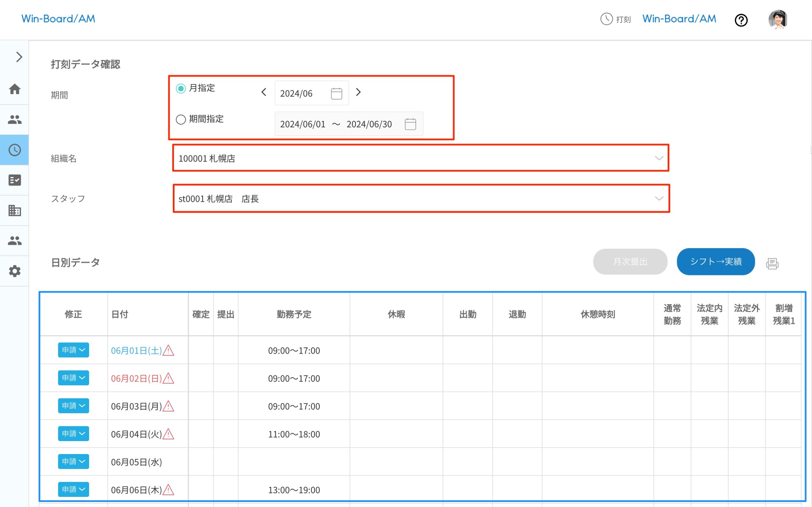Select the 期間指定 radio button
Screen dimensions: 812x507
(181, 119)
